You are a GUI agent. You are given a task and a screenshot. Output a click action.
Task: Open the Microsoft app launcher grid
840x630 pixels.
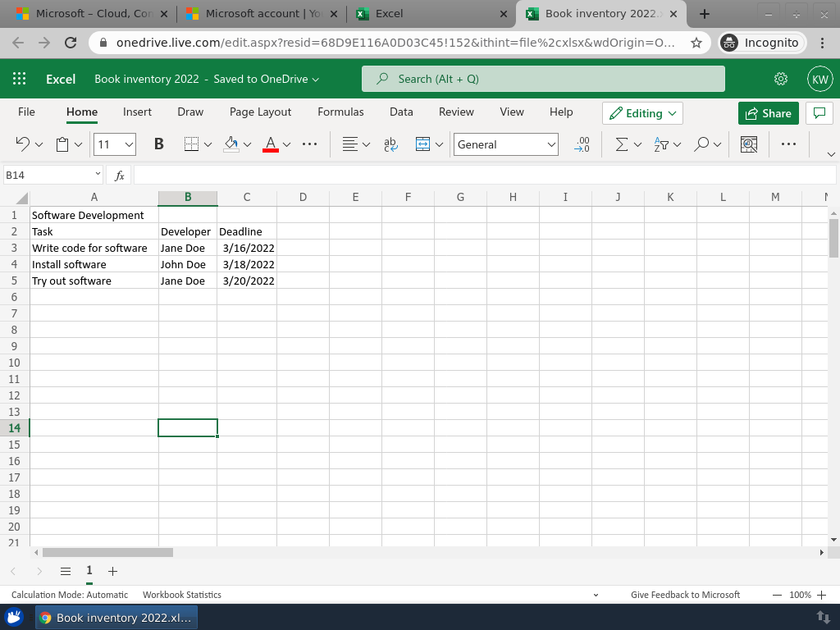point(20,79)
